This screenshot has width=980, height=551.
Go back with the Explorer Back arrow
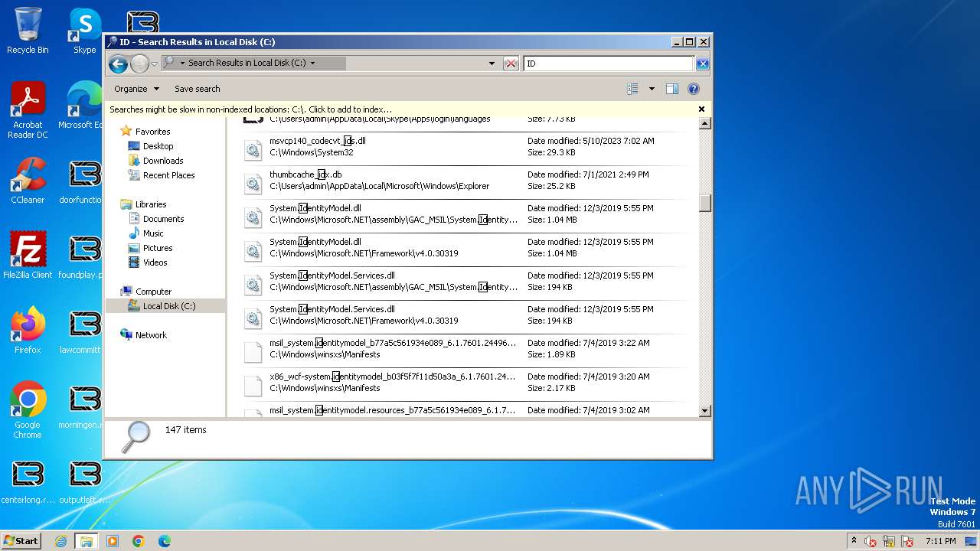118,64
